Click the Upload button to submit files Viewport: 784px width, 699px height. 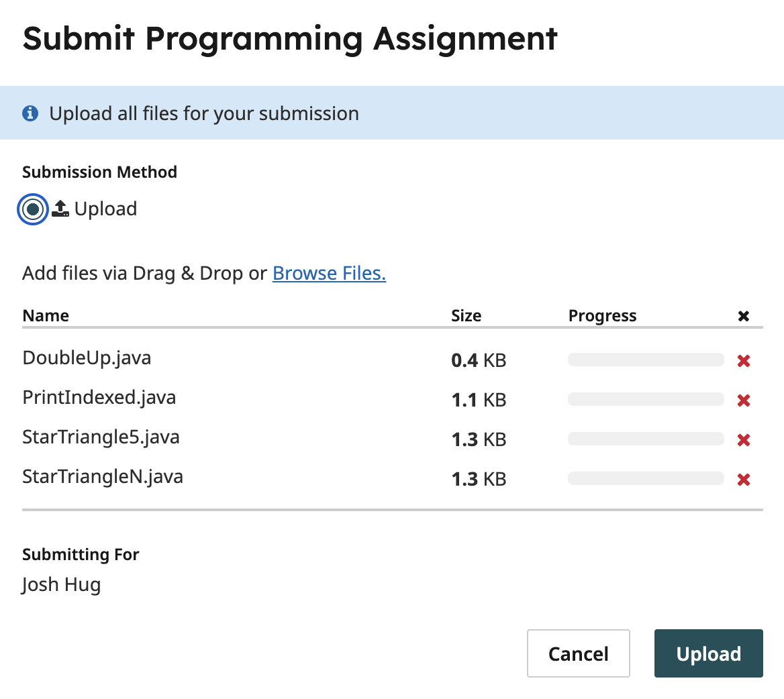[708, 653]
